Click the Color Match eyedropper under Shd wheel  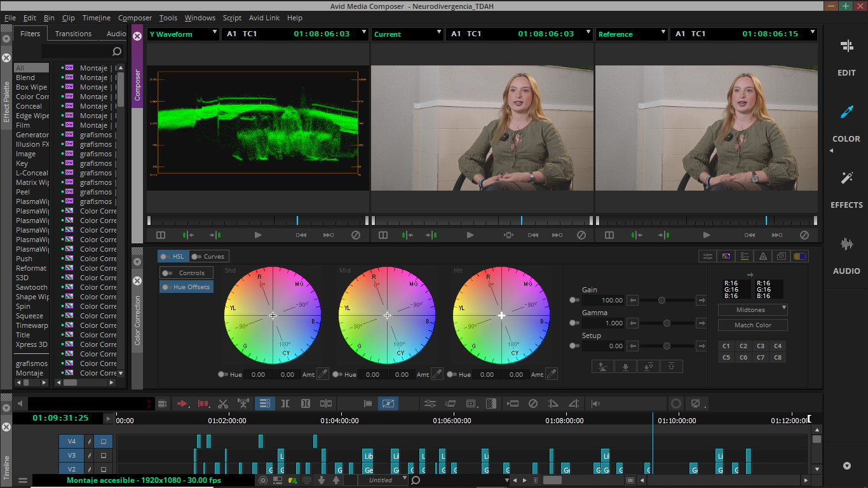323,374
